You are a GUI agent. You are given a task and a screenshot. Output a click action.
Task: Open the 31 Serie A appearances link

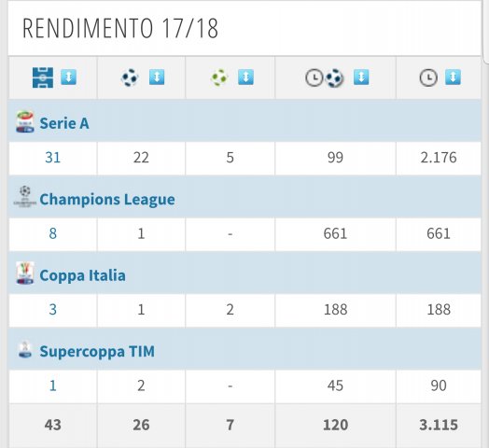click(52, 158)
